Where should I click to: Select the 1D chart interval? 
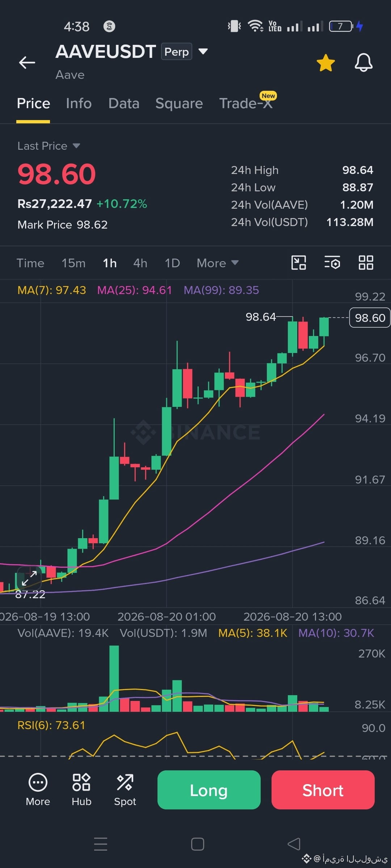172,263
